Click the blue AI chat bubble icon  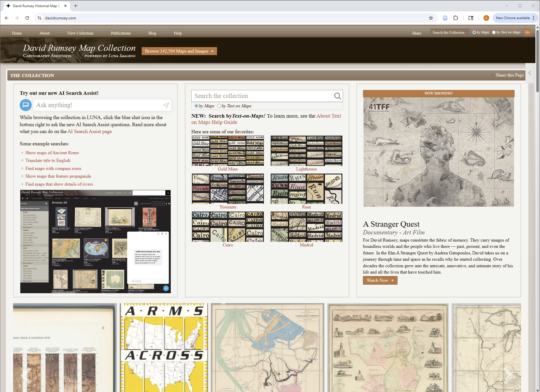coord(25,105)
